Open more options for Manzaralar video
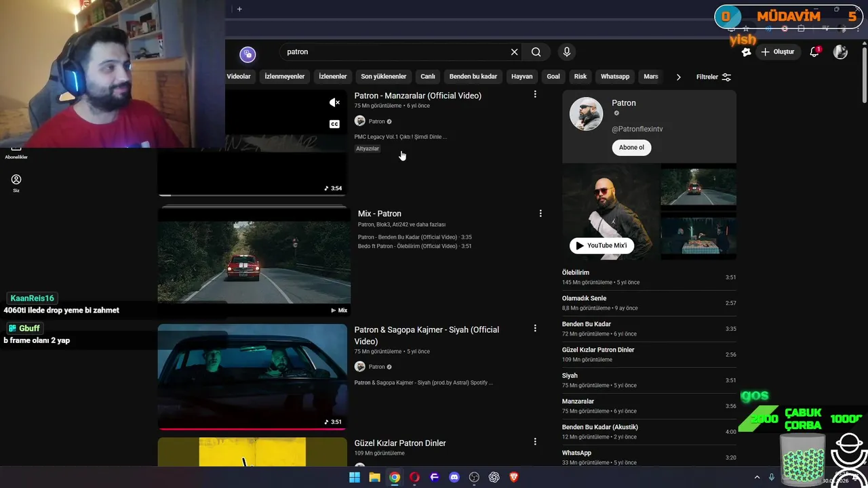The width and height of the screenshot is (868, 488). (535, 95)
